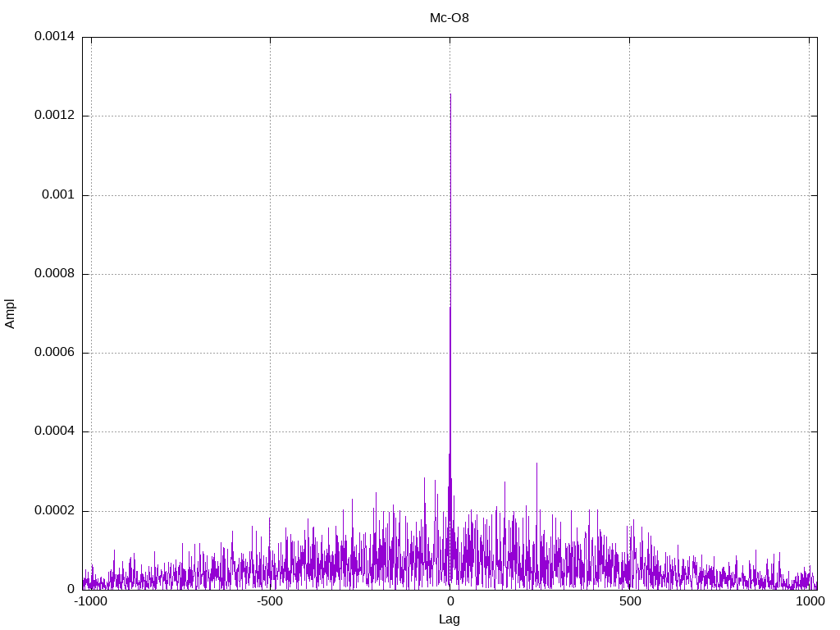This screenshot has height=630, width=840.
Task: Click the 0.0002 y-axis tick label
Action: pos(55,510)
